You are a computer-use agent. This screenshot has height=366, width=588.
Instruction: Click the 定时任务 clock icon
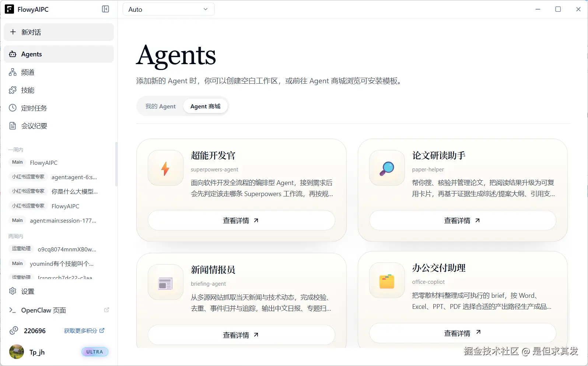point(13,108)
